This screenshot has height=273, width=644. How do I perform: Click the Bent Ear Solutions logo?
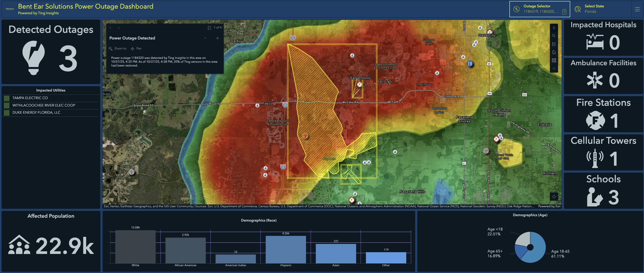coord(10,9)
